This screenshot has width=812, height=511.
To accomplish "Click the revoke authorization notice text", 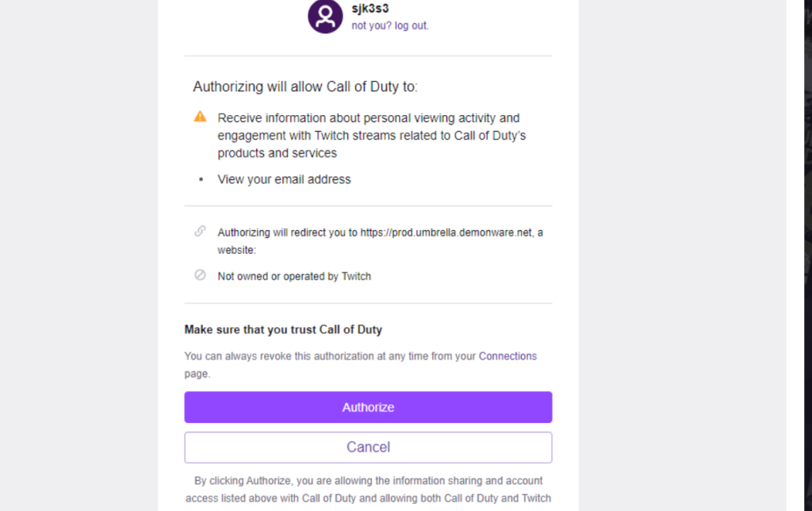I will 330,356.
